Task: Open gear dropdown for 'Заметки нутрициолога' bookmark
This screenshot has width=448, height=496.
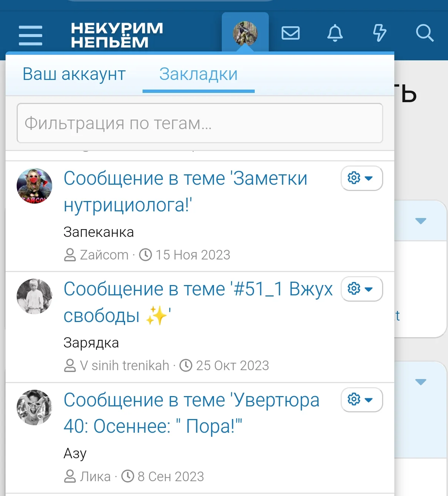Action: (361, 178)
